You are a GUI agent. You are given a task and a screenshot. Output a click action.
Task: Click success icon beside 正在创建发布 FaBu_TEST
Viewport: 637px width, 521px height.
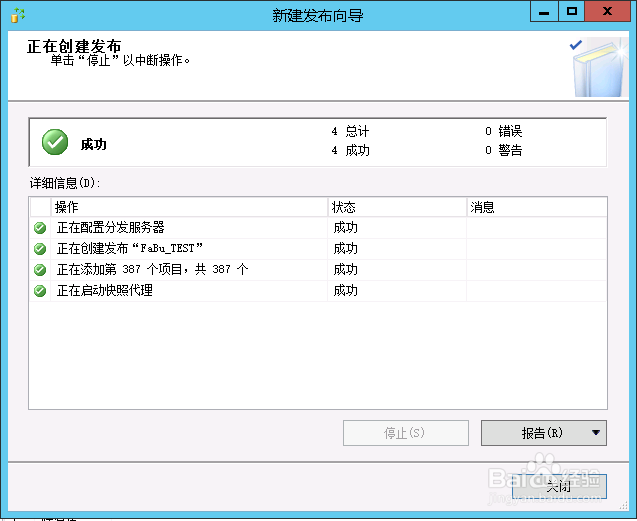pos(40,249)
